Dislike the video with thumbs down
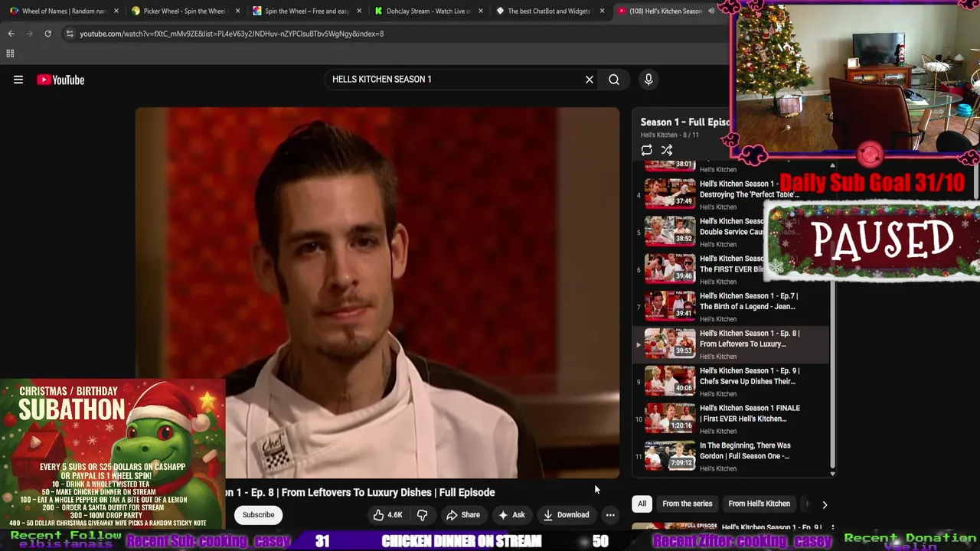The image size is (980, 551). point(422,515)
